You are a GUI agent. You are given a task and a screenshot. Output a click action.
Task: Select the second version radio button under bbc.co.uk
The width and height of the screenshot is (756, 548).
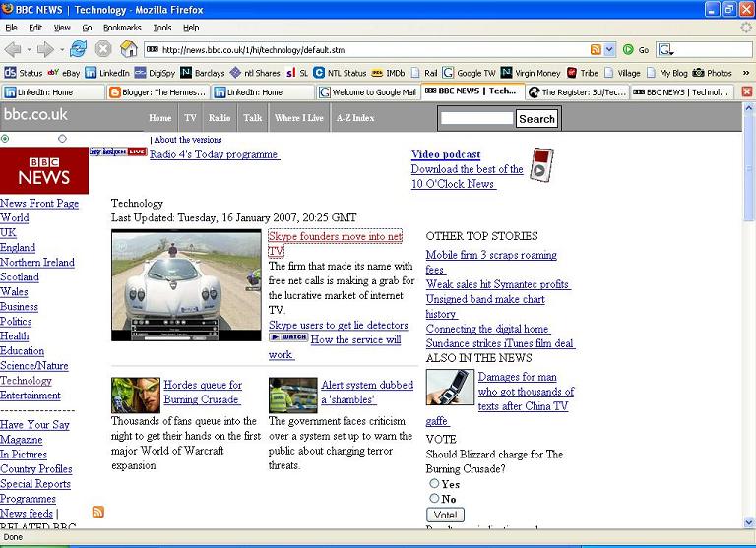pos(62,139)
